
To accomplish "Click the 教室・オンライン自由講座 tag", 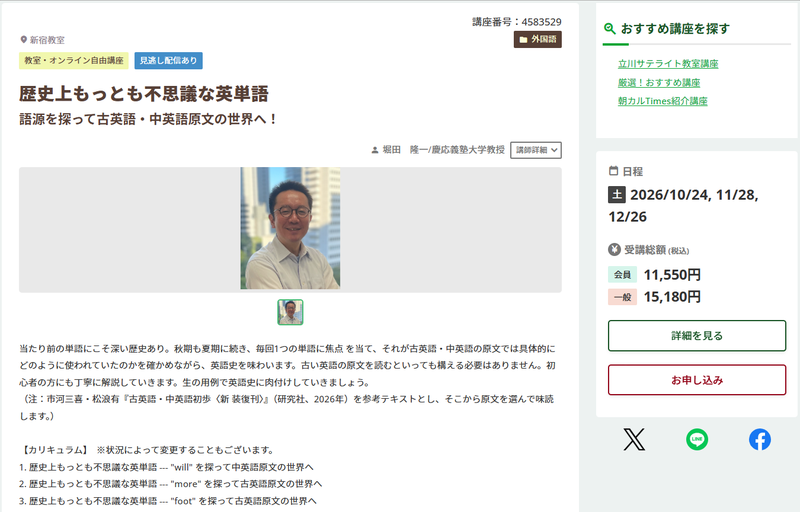I will [74, 60].
